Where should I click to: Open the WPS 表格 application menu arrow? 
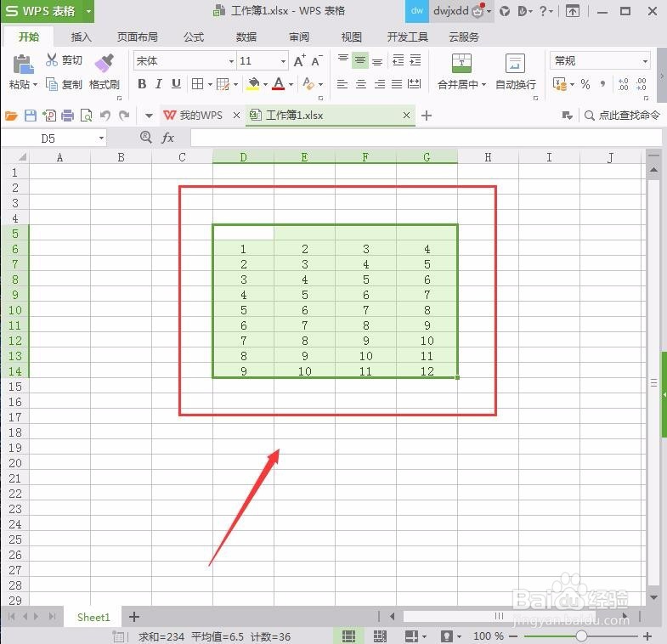pyautogui.click(x=88, y=11)
